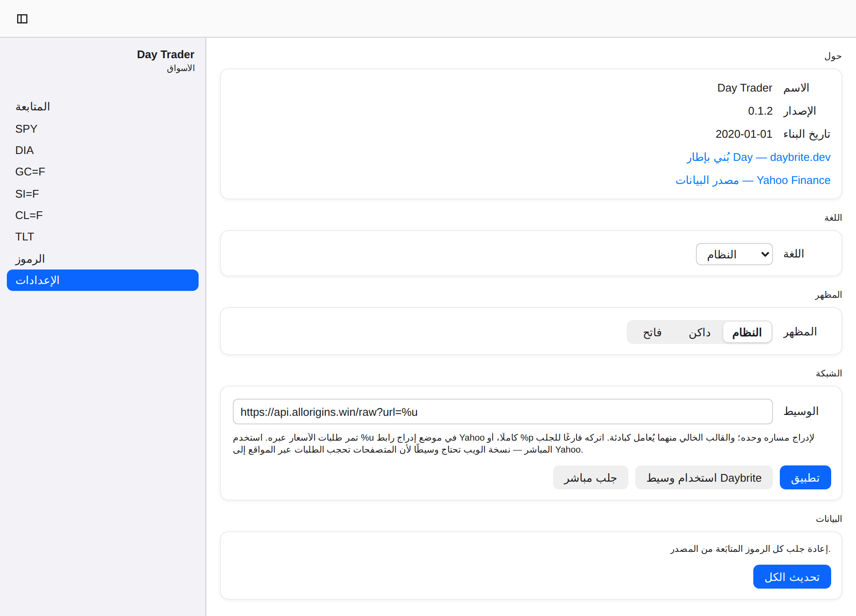Viewport: 856px width, 616px height.
Task: Expand the اللغة language dropdown
Action: [x=734, y=254]
